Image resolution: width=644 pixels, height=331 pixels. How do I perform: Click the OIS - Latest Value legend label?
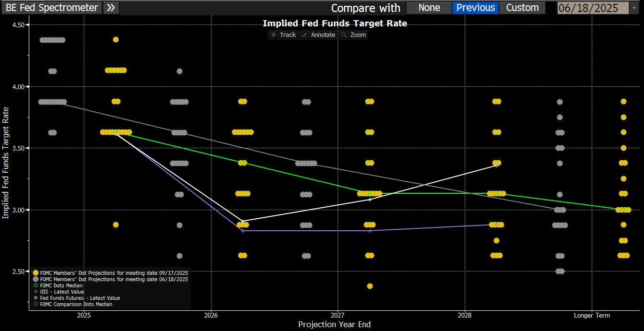click(62, 292)
